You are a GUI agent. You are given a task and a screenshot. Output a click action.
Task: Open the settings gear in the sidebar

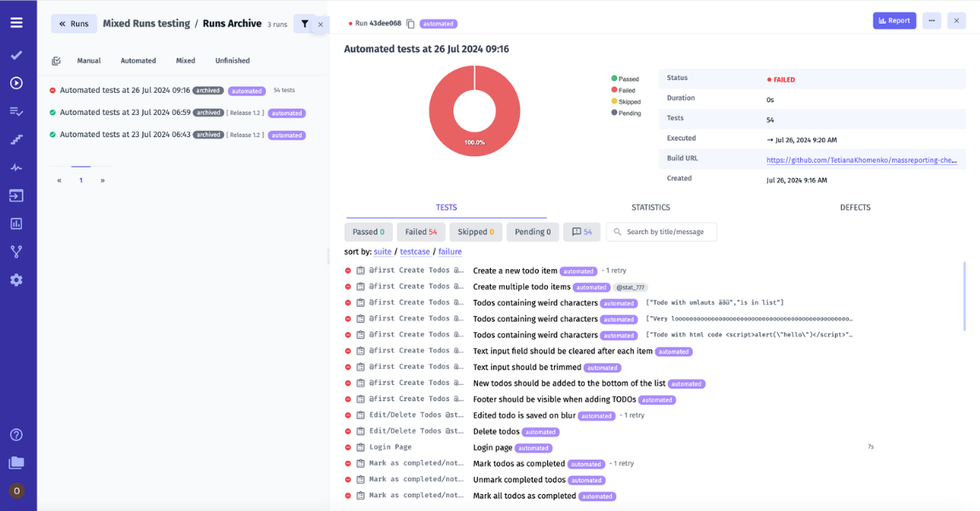tap(16, 280)
